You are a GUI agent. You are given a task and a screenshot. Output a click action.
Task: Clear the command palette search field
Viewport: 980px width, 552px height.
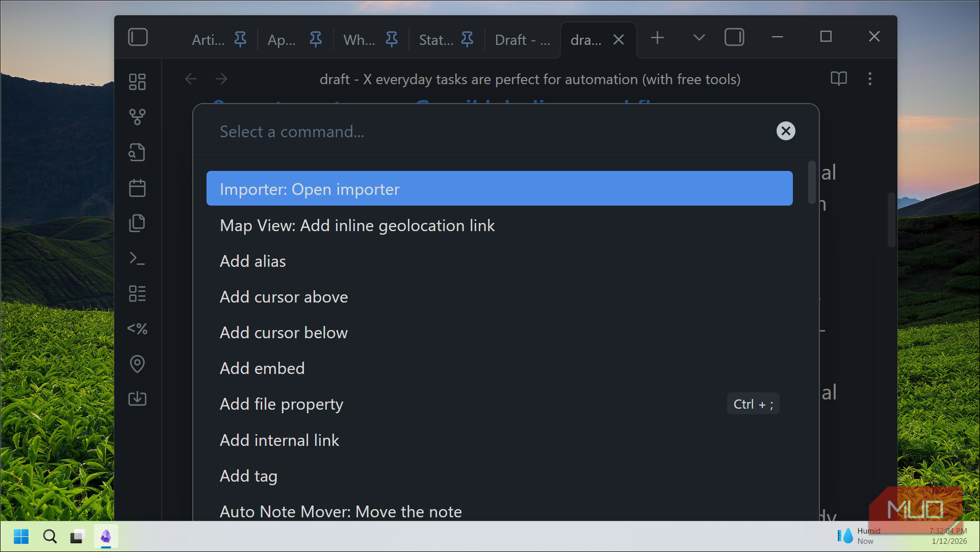click(786, 131)
